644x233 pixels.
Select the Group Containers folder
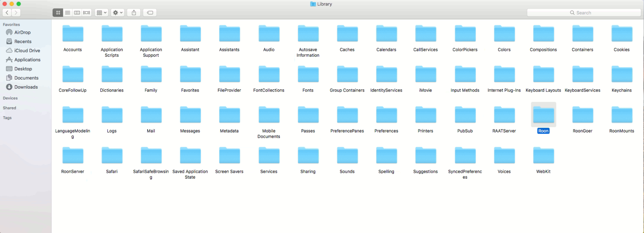click(x=347, y=74)
